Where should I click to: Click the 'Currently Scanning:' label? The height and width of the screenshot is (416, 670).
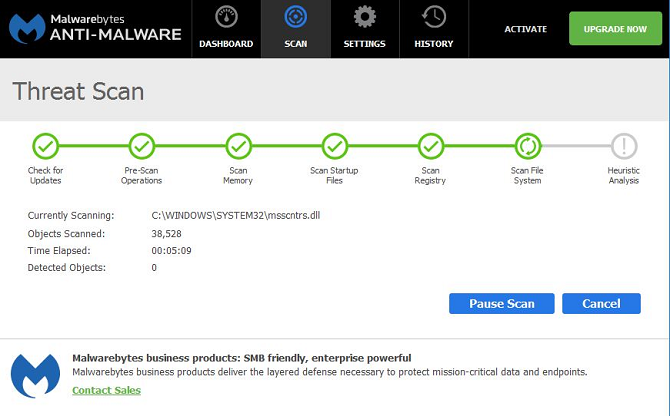71,215
